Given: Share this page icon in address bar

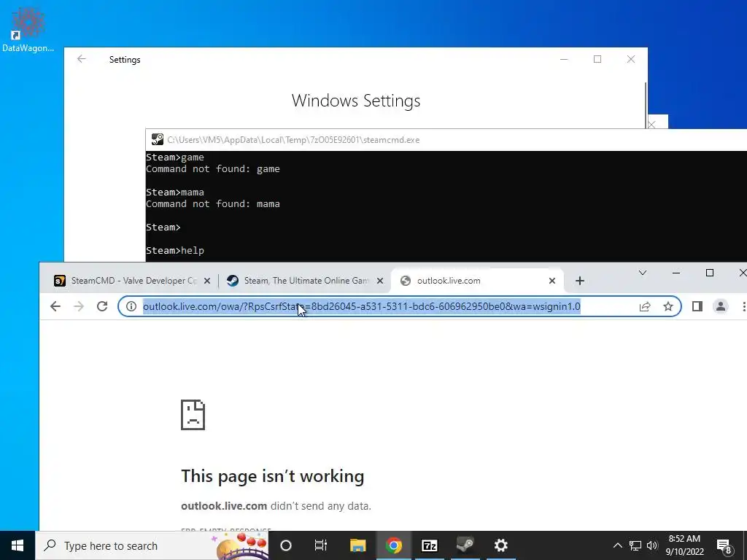Looking at the screenshot, I should click(645, 306).
